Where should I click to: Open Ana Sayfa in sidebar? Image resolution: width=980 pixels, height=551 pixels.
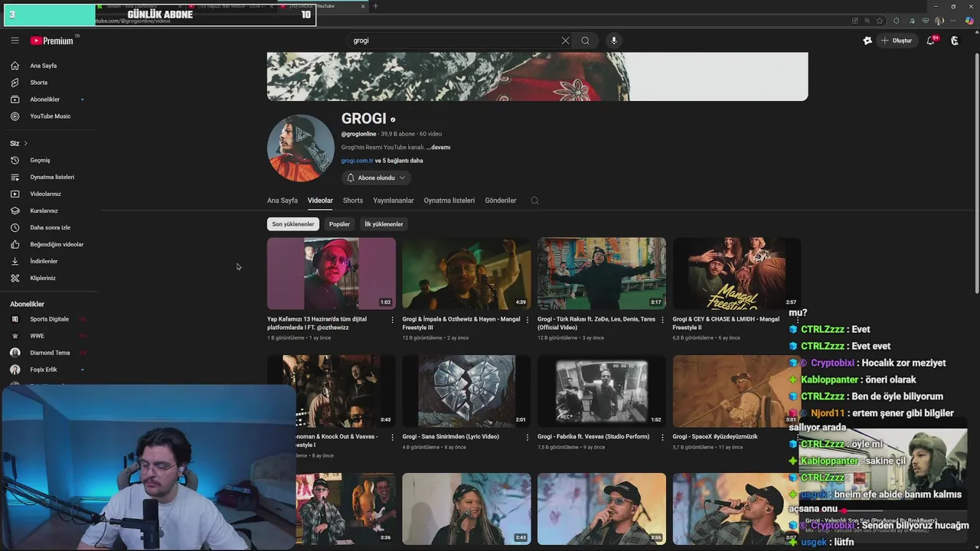[x=44, y=66]
